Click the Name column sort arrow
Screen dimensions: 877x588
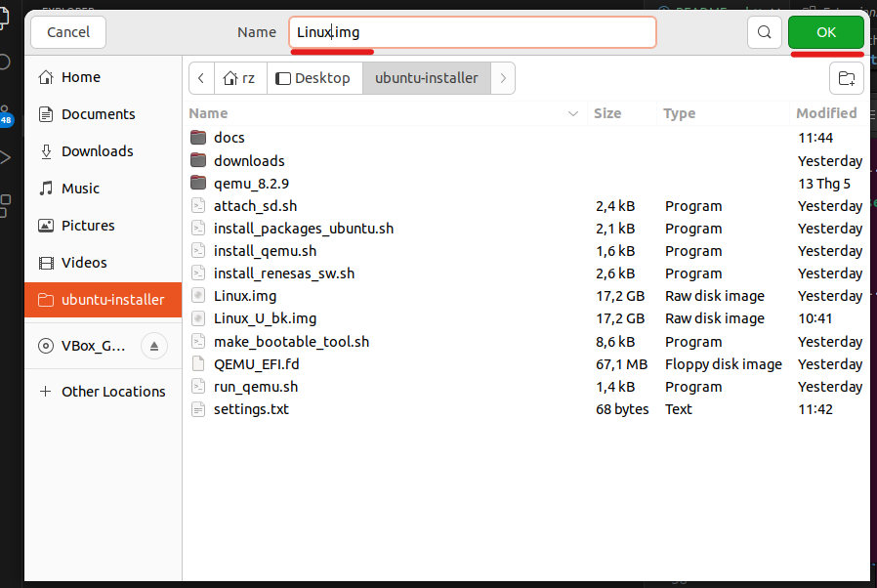[x=573, y=113]
